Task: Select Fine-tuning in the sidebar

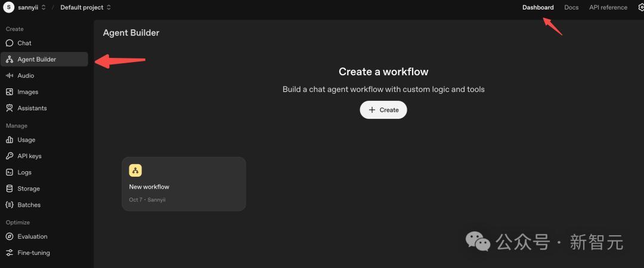Action: [x=33, y=252]
